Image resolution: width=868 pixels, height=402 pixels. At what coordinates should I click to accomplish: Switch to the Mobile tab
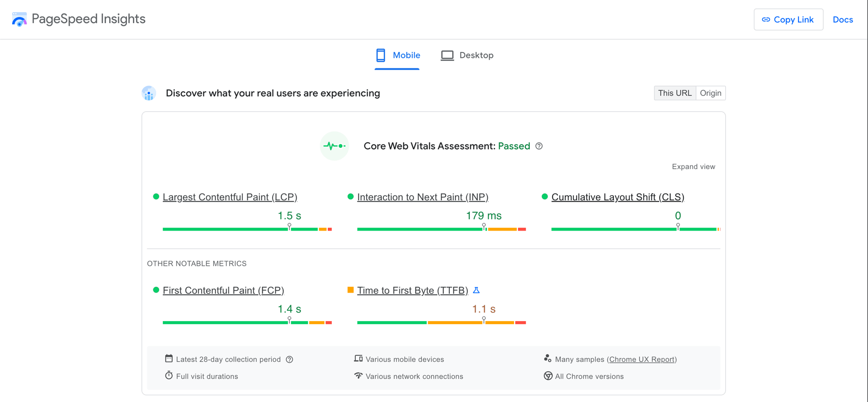click(397, 55)
